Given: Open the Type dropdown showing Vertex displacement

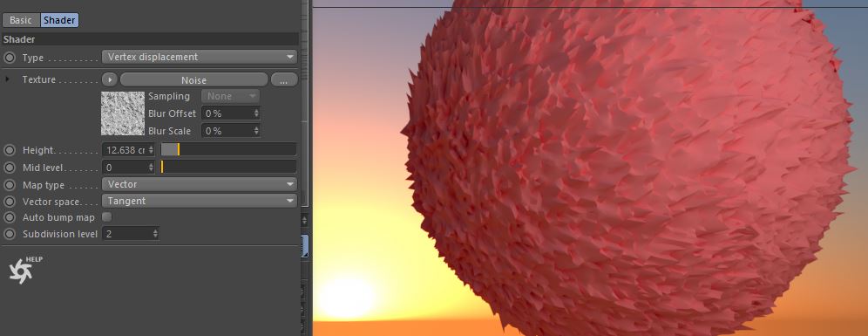Looking at the screenshot, I should [200, 57].
